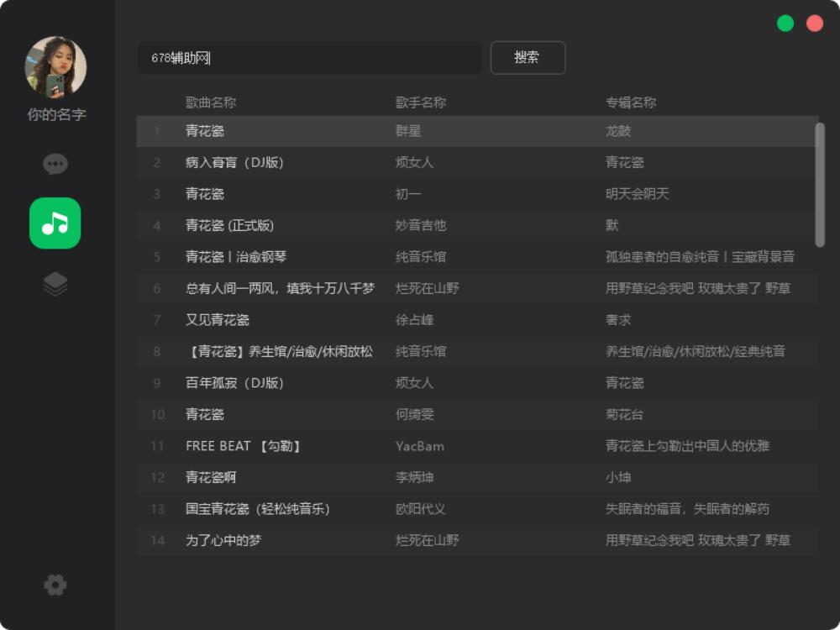The image size is (840, 630).
Task: Select song 病入膏肓（DJ版）in row 2
Action: [234, 163]
